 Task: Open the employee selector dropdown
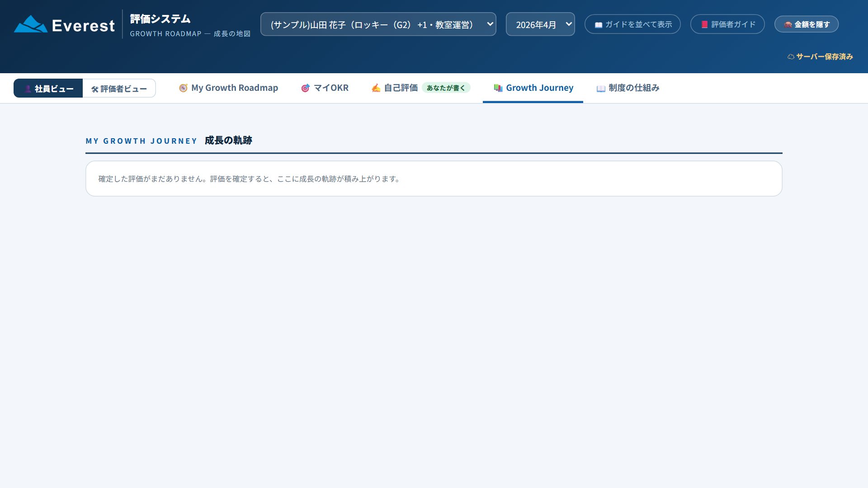378,24
